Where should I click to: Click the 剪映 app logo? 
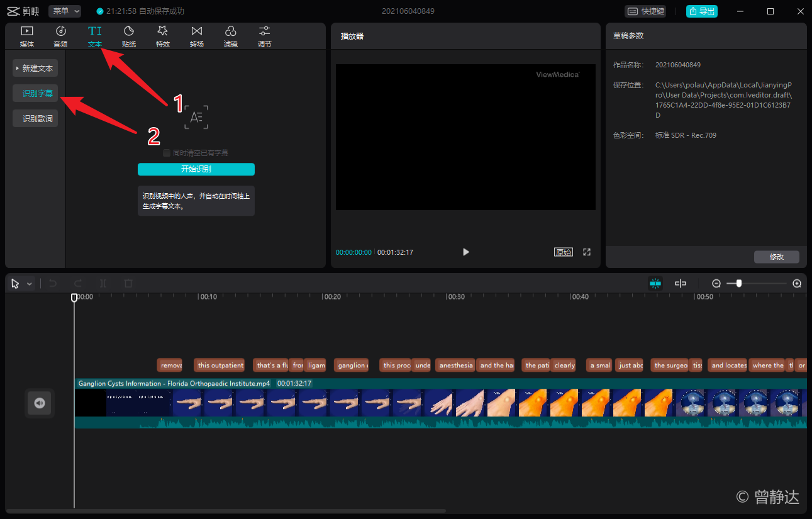pyautogui.click(x=23, y=11)
